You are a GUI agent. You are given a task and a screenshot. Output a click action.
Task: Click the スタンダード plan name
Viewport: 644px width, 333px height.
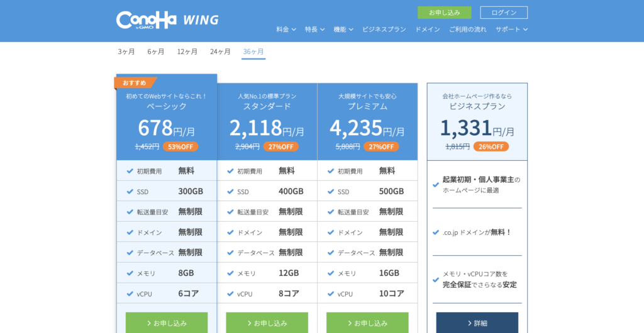tap(267, 107)
